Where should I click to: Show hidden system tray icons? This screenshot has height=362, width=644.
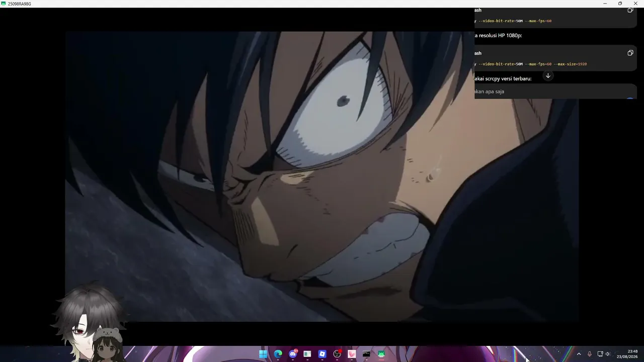coord(579,354)
